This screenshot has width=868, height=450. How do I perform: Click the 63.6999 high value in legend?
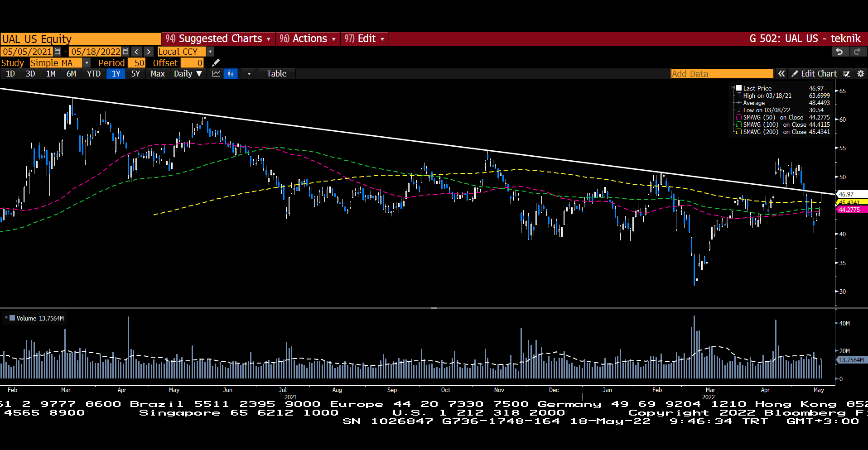pyautogui.click(x=819, y=96)
